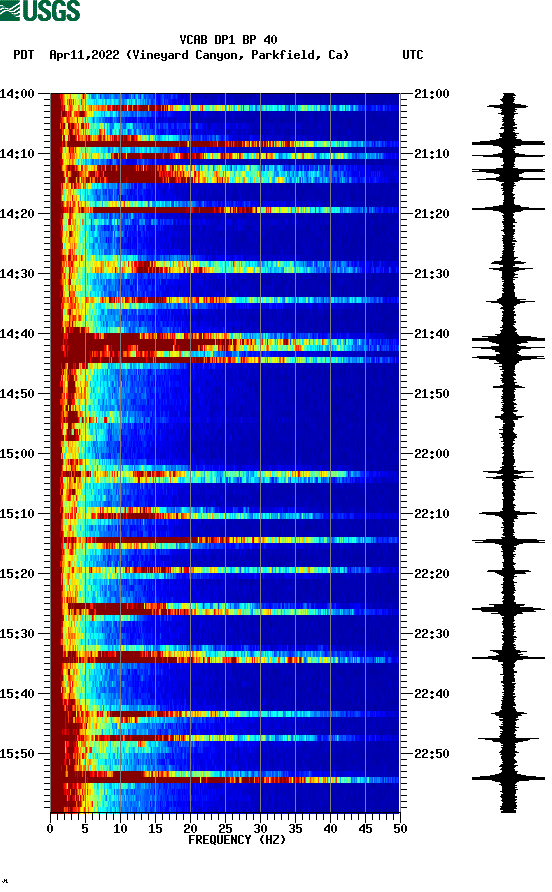Click the 'UTC' timezone label
The image size is (552, 892).
click(413, 55)
